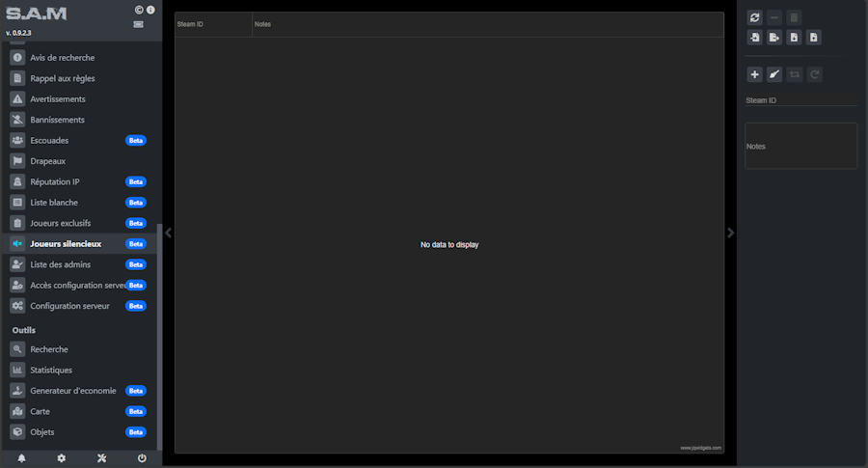868x468 pixels.
Task: Open the tools wrench-and-screwdriver icon
Action: coord(101,458)
